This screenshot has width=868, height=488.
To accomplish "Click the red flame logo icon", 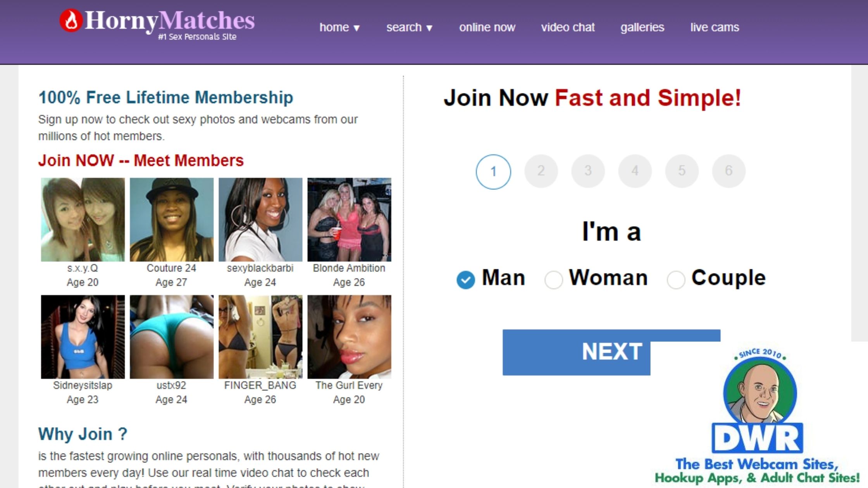I will tap(71, 21).
